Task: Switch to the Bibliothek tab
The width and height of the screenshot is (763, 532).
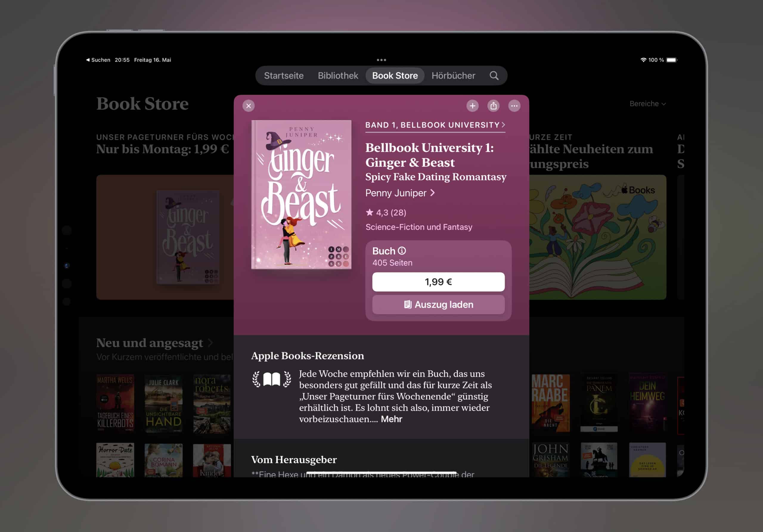Action: pyautogui.click(x=338, y=76)
